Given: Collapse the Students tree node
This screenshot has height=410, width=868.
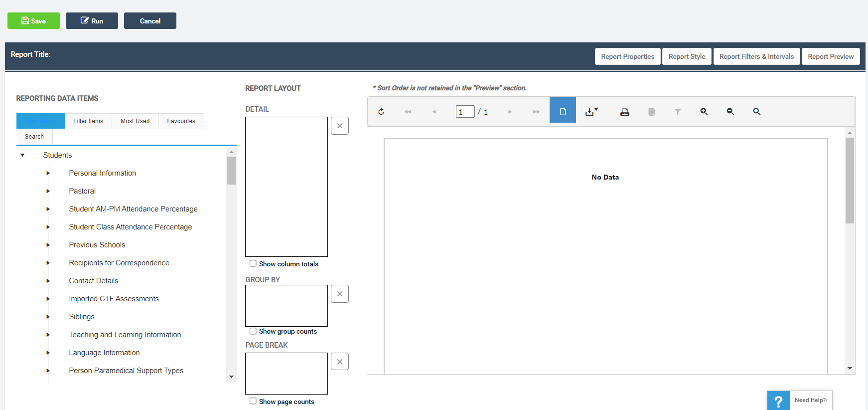Looking at the screenshot, I should point(22,155).
